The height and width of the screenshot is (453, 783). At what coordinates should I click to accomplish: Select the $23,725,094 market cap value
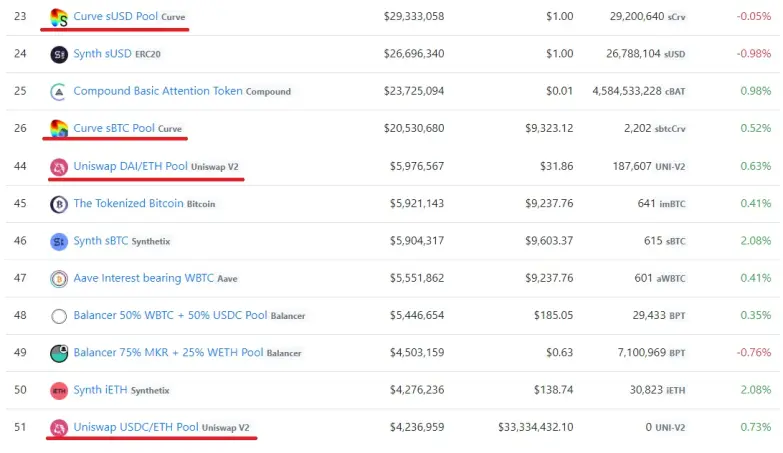(414, 91)
